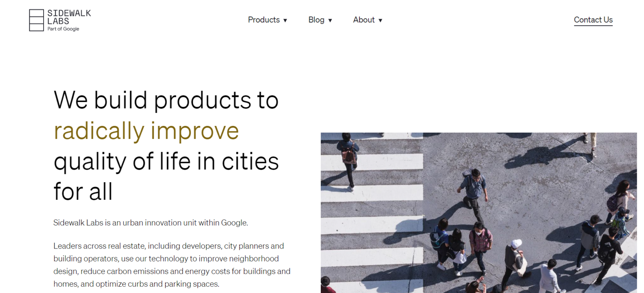Go to the Contact Us page
Image resolution: width=644 pixels, height=293 pixels.
[593, 20]
